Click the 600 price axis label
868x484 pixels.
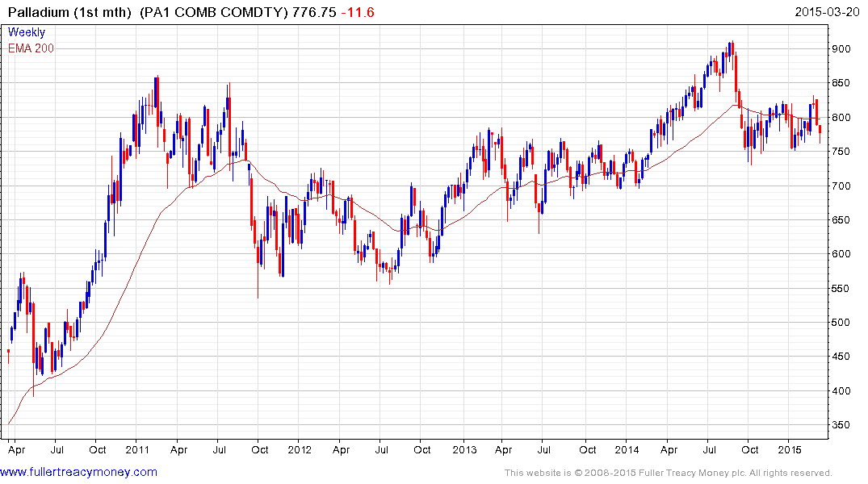pyautogui.click(x=841, y=254)
